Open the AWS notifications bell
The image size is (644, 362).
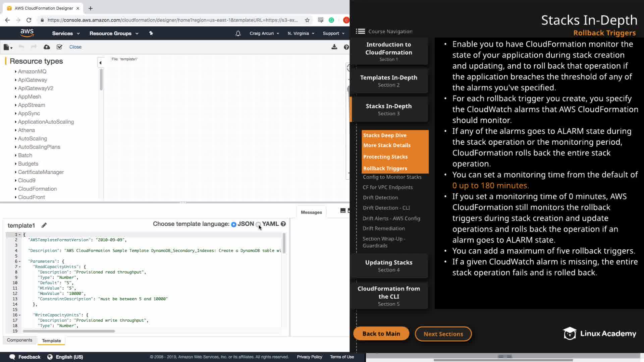[238, 34]
